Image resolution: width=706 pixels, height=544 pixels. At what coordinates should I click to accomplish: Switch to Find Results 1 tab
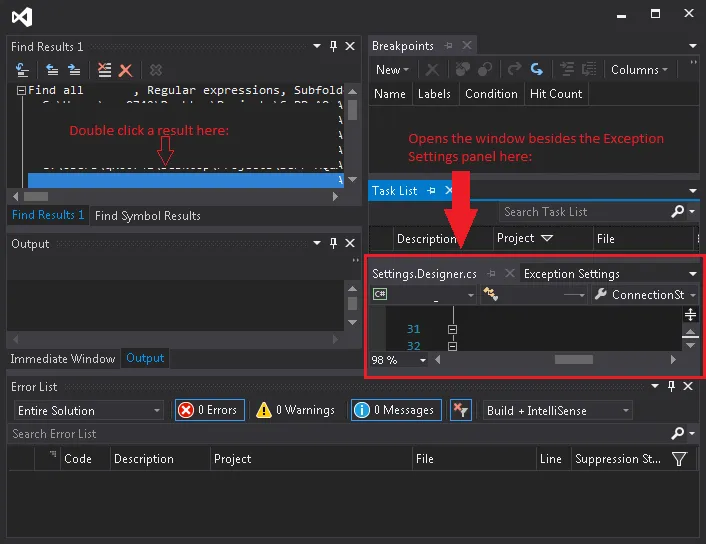tap(48, 215)
